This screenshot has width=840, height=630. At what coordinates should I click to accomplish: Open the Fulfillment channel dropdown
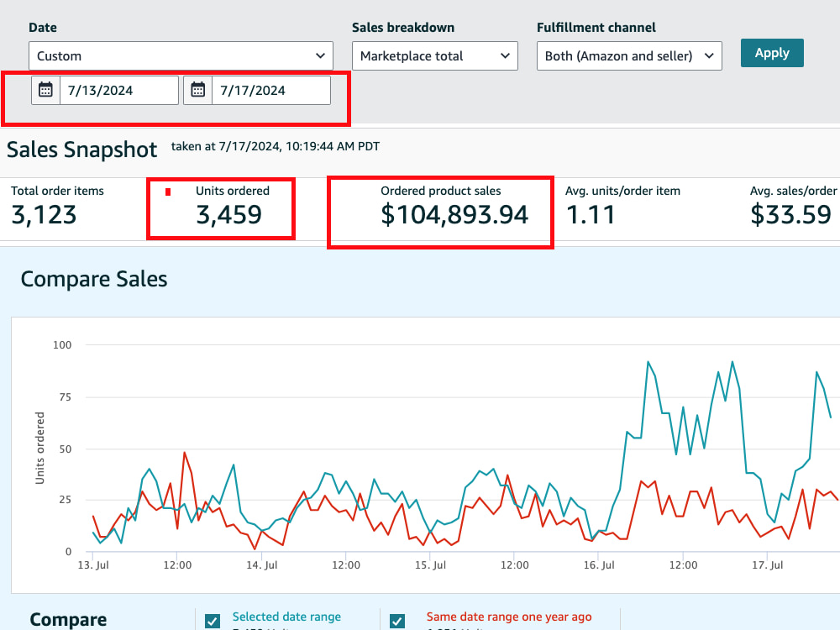coord(629,55)
